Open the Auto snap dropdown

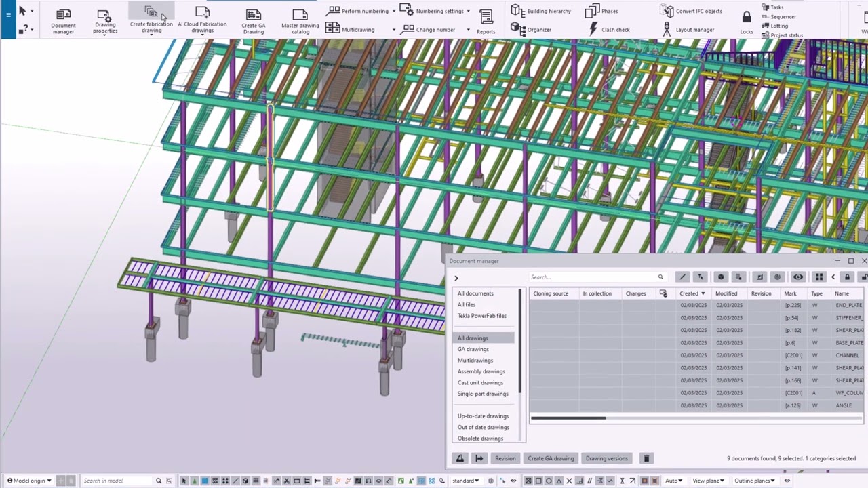674,481
